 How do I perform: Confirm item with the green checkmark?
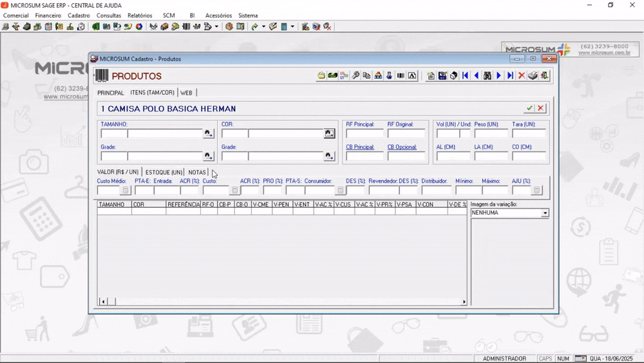coord(529,108)
